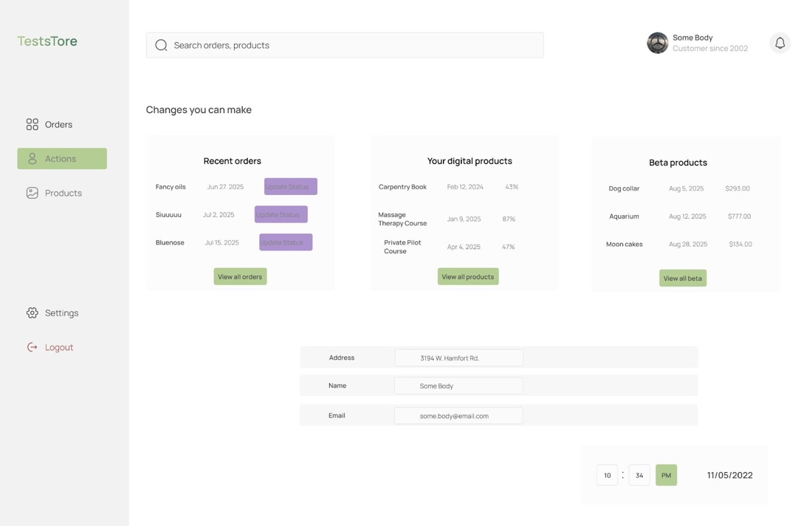This screenshot has height=526, width=812.
Task: Click the Address input field
Action: (458, 358)
